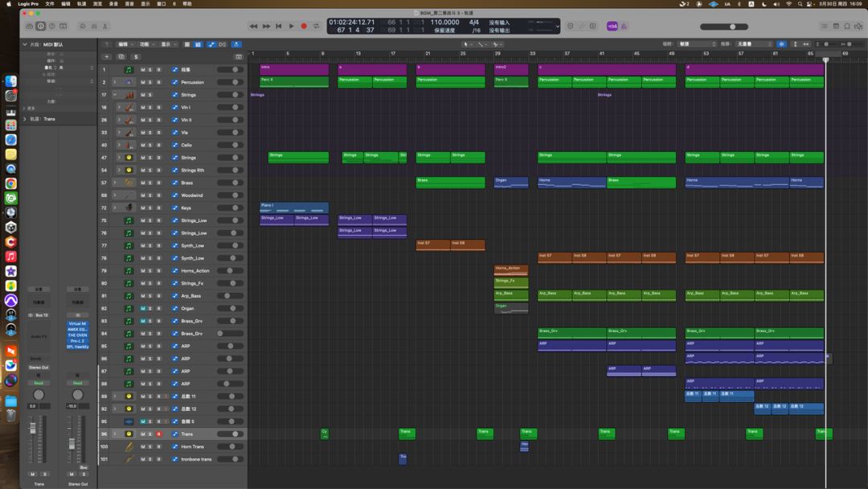Open the Mixer icon in control bar
The image size is (868, 489).
(x=93, y=26)
